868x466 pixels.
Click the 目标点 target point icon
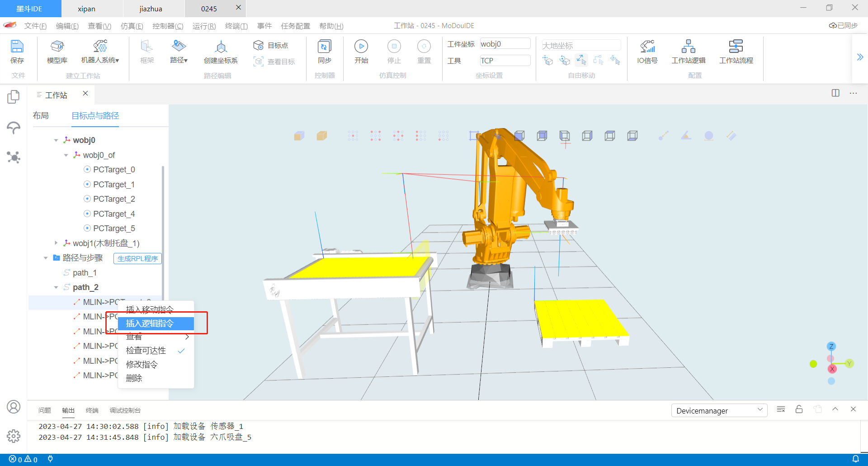pyautogui.click(x=271, y=45)
